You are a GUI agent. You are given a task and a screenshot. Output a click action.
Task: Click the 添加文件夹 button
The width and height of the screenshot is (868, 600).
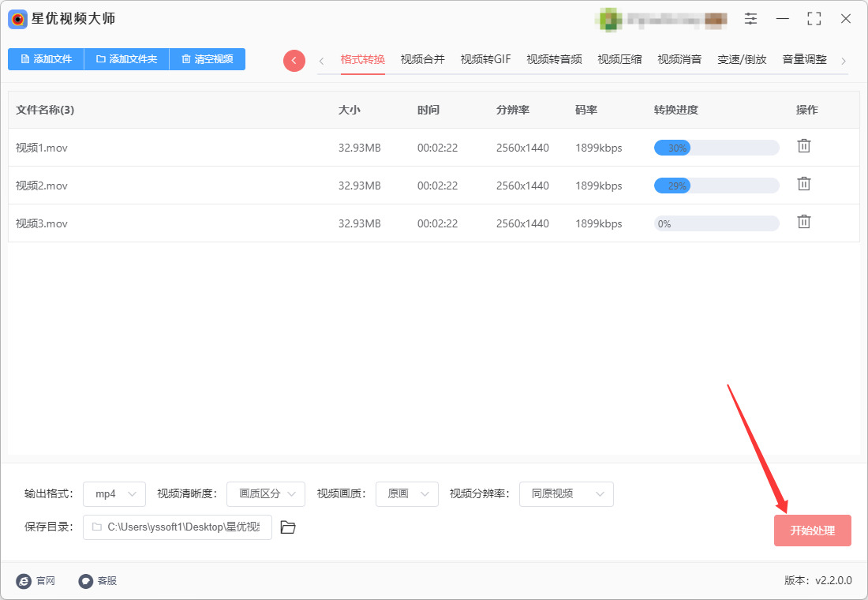point(126,59)
